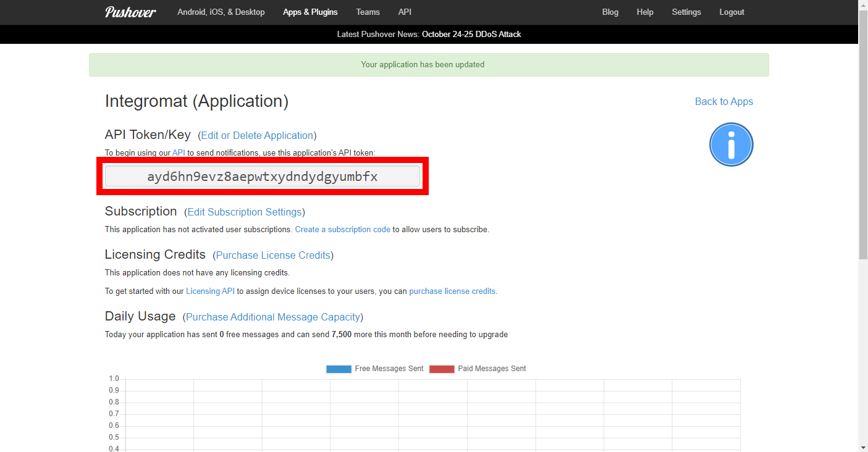
Task: Follow the Licensing API link
Action: pyautogui.click(x=210, y=291)
